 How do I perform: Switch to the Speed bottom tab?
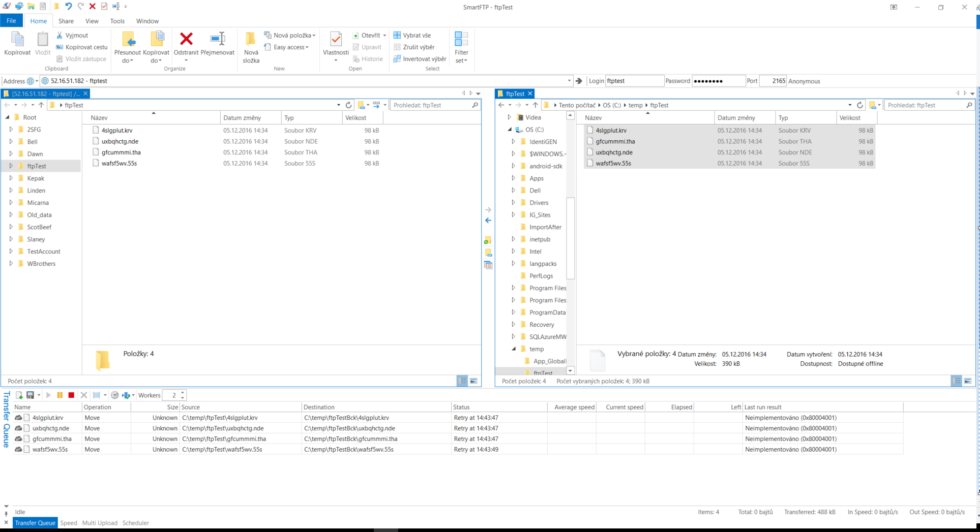[x=69, y=523]
